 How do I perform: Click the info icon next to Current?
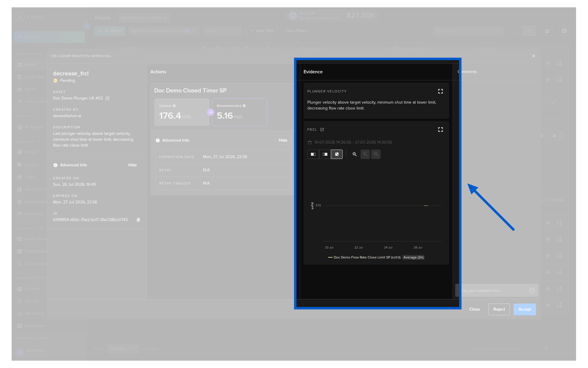[x=174, y=106]
